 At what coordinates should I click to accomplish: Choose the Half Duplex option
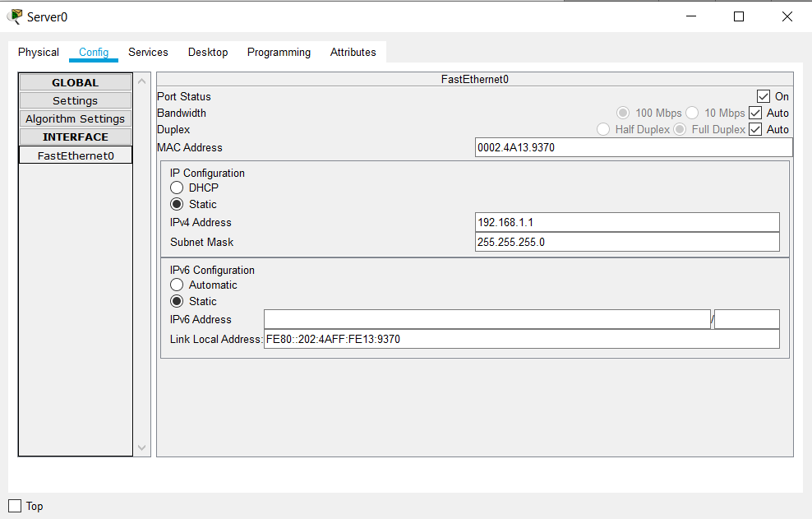point(603,130)
